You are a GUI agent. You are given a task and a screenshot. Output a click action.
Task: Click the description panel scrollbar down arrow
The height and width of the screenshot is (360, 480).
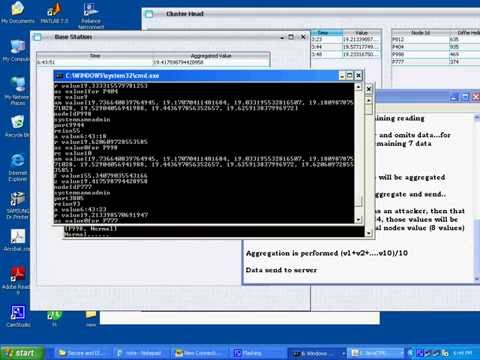477,278
